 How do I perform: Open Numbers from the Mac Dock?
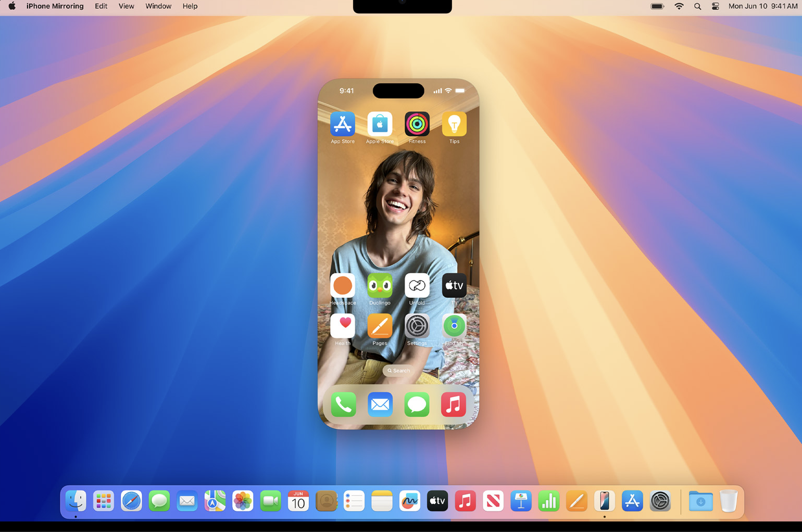tap(549, 501)
